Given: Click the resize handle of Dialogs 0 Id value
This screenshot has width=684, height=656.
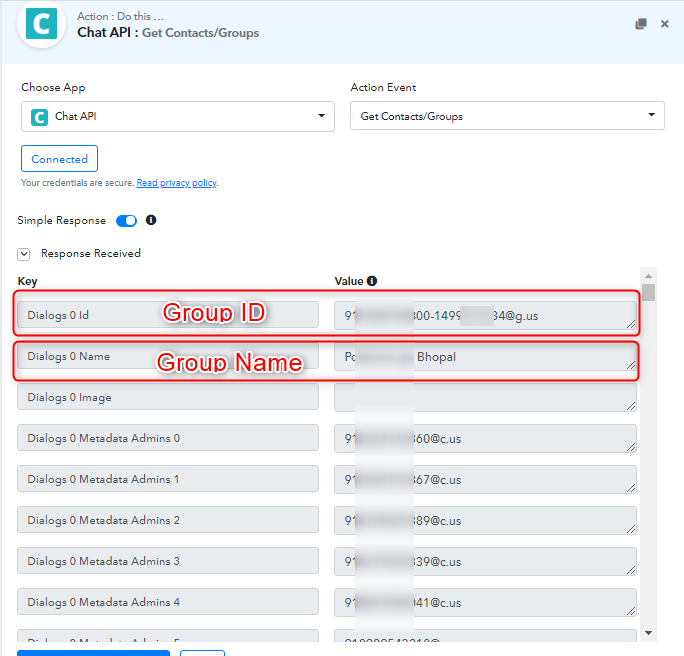Looking at the screenshot, I should 631,324.
